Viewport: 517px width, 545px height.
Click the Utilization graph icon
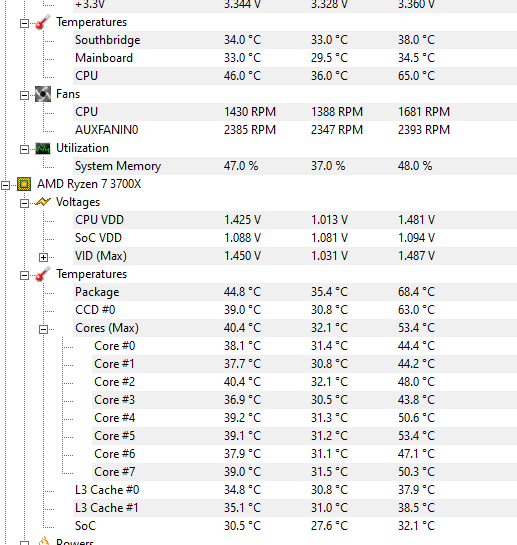[x=43, y=148]
